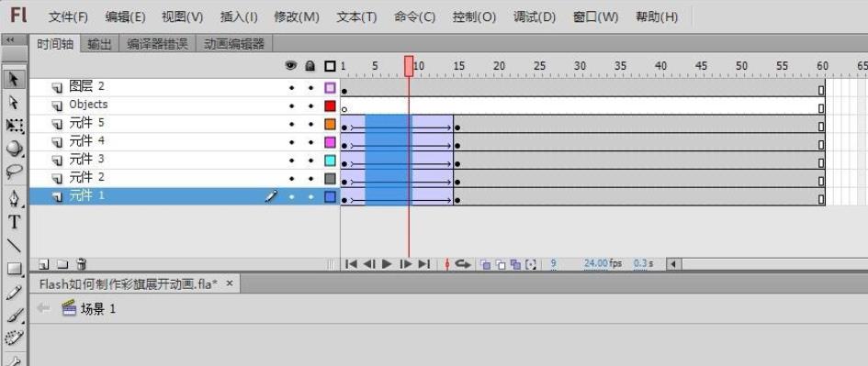Open the 窗口(W) menu

[x=595, y=17]
